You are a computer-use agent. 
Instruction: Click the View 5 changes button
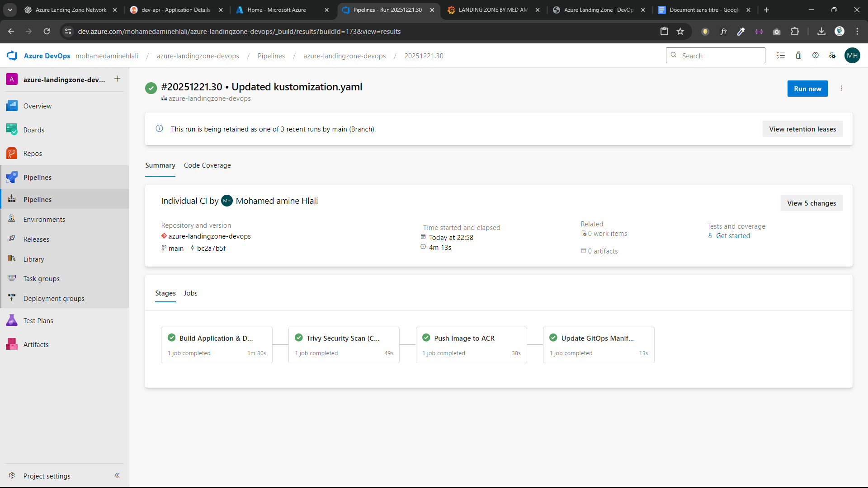click(x=811, y=203)
